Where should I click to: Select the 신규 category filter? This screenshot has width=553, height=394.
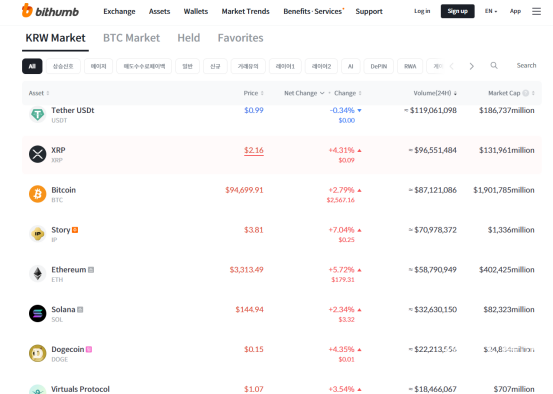tap(215, 66)
